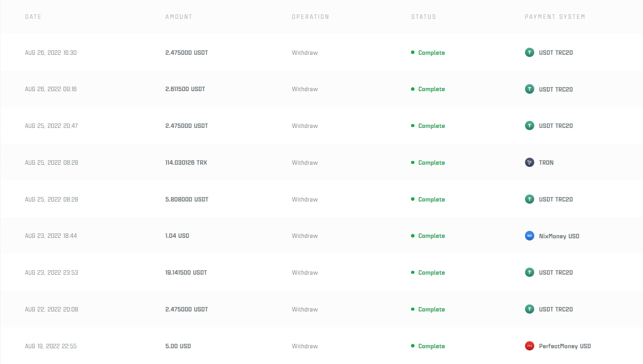The width and height of the screenshot is (643, 364).
Task: Click the PerfectMoney red logo icon
Action: point(529,346)
